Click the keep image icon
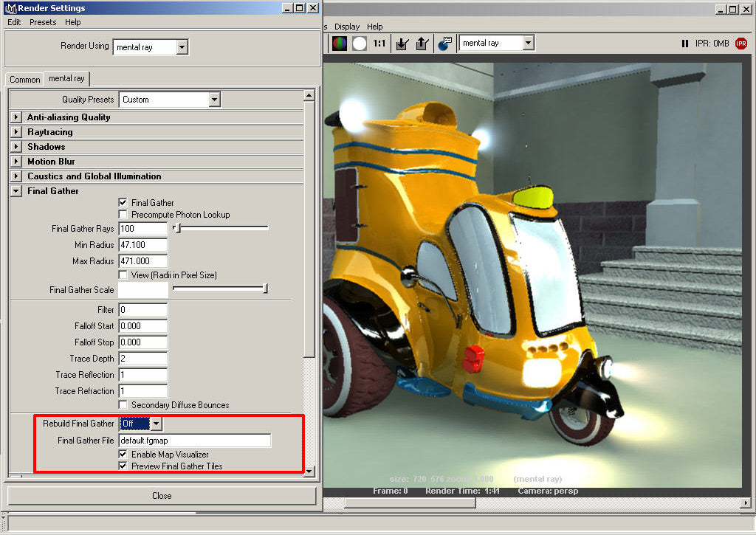This screenshot has width=756, height=535. (x=402, y=44)
